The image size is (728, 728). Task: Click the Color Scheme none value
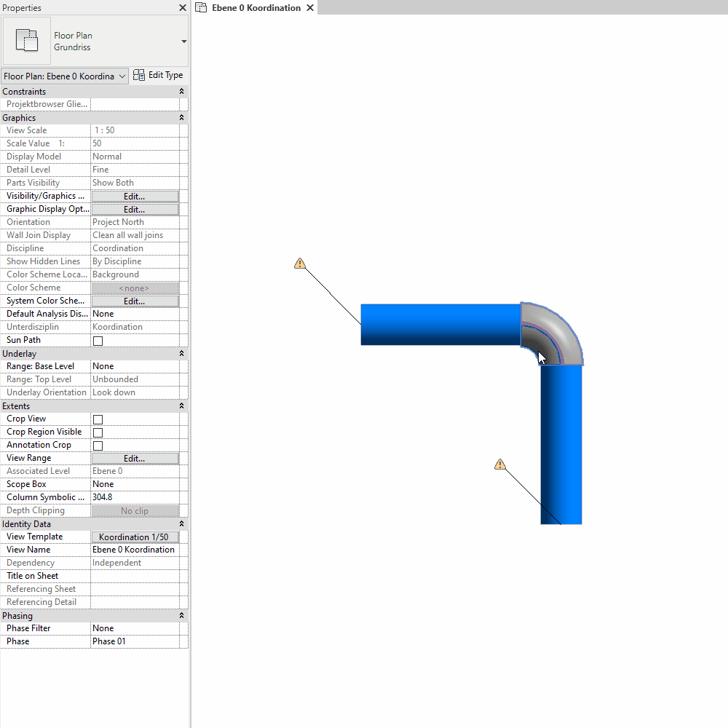pyautogui.click(x=135, y=287)
